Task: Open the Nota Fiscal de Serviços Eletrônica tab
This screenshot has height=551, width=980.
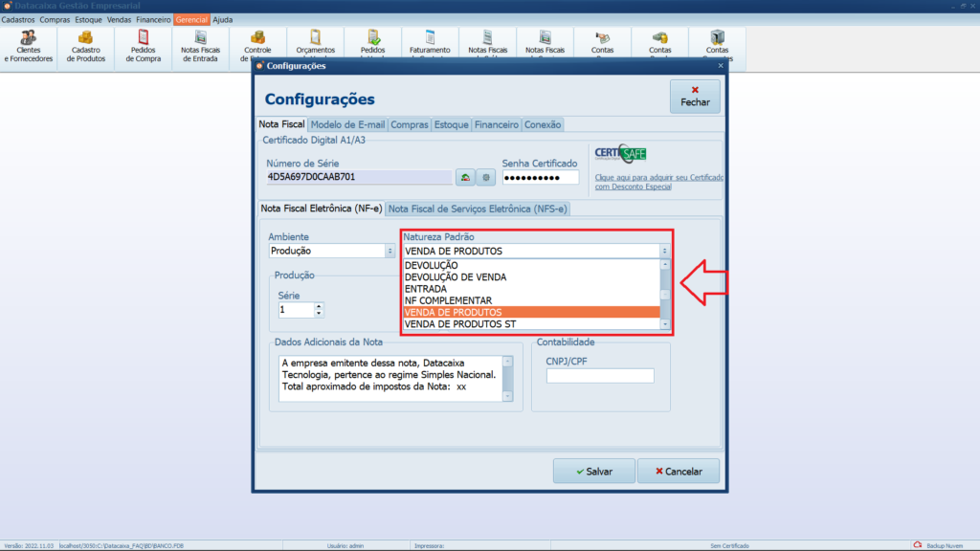Action: tap(477, 209)
